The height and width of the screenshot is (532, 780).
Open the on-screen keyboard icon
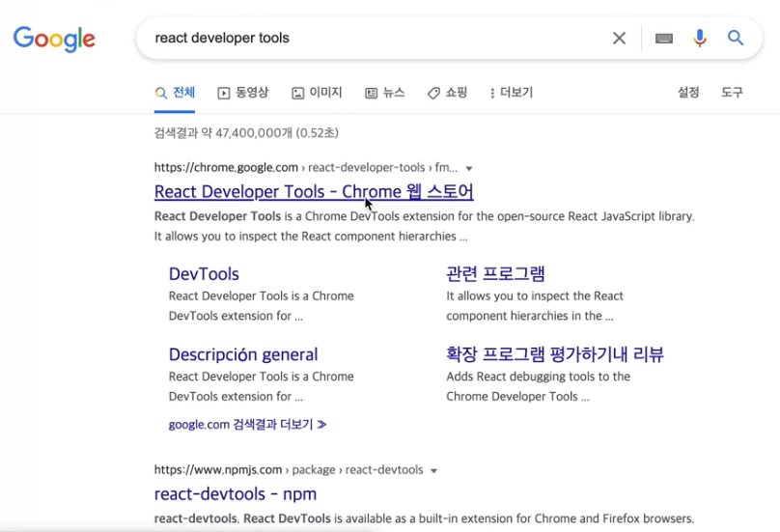(x=664, y=39)
